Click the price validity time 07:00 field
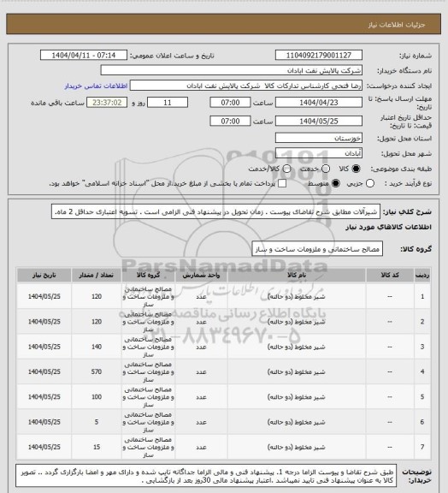 [230, 121]
